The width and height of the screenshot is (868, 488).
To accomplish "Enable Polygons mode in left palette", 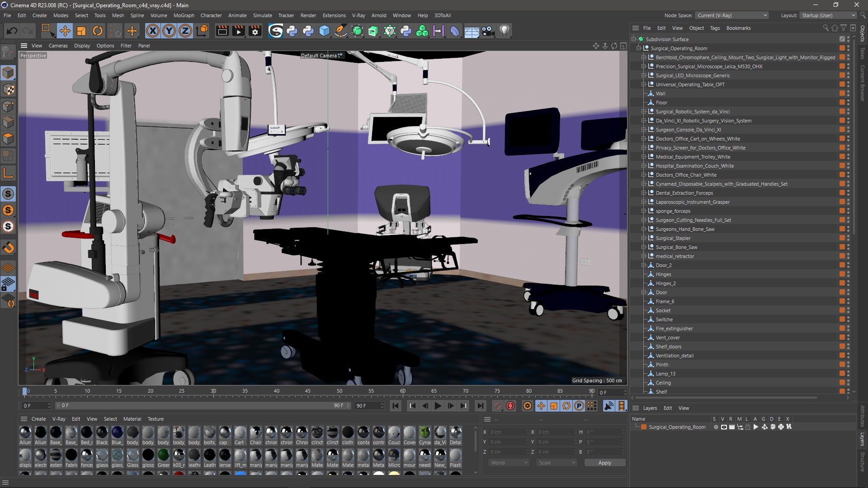I will point(8,138).
